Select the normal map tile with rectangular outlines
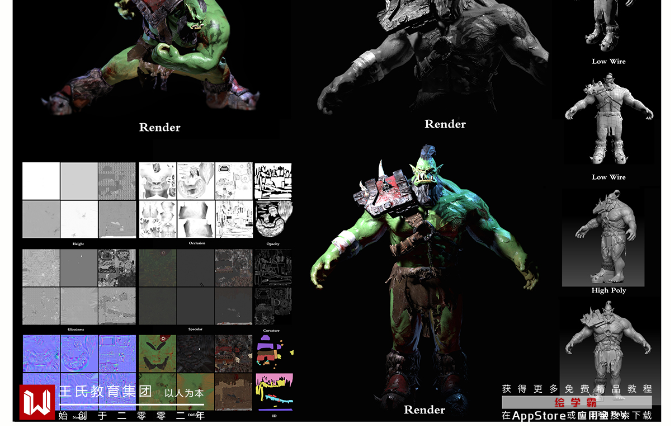Screen dimensions: 671x426 coord(117,353)
